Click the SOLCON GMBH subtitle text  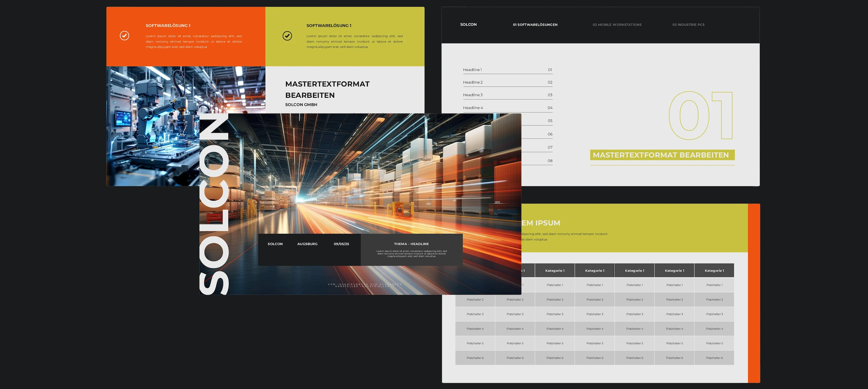click(301, 105)
